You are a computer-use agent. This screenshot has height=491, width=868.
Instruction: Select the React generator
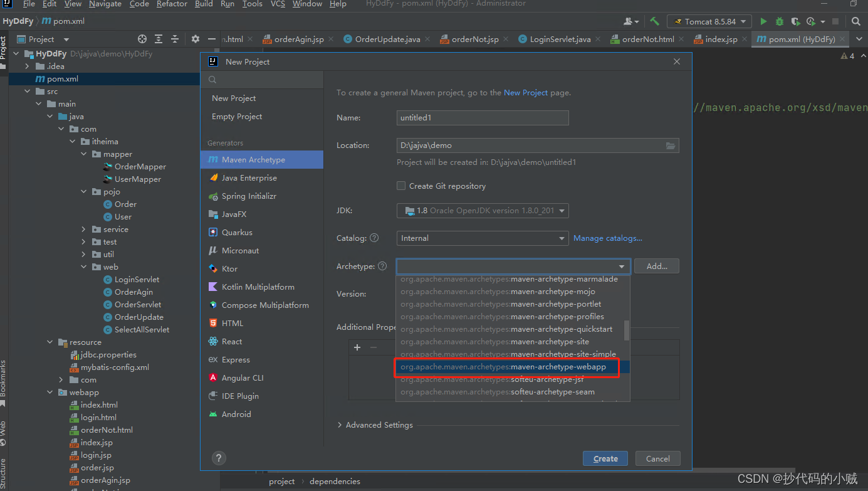point(262,342)
